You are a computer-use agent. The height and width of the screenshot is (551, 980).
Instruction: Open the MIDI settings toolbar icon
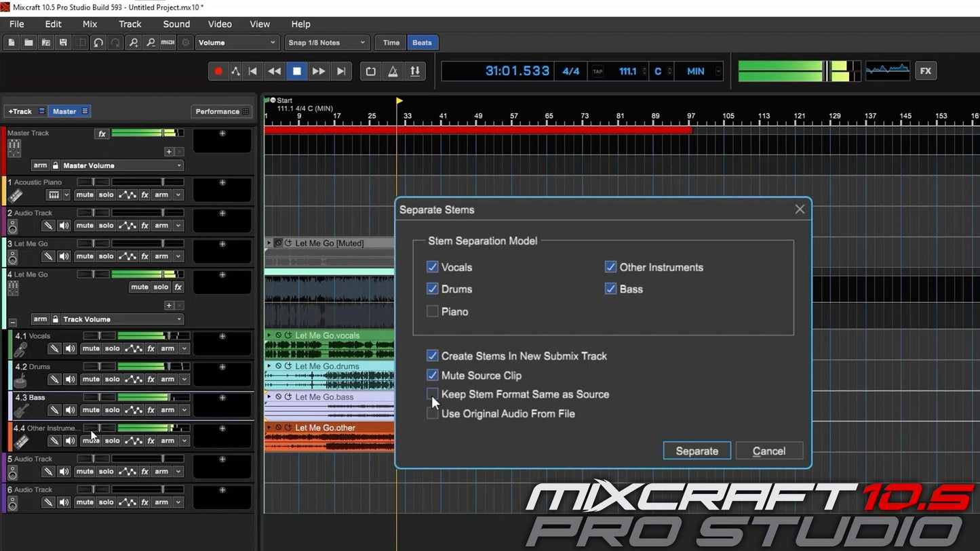pos(168,42)
